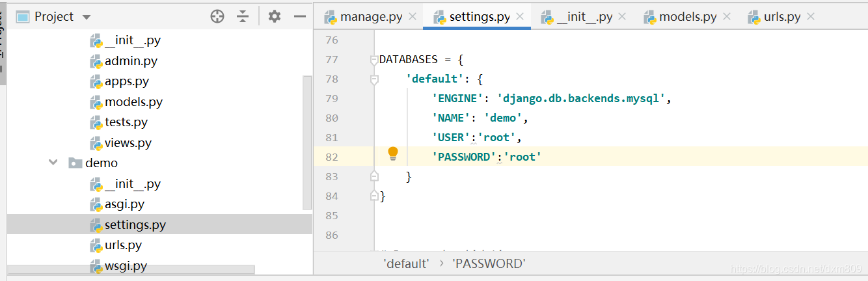Close the __init__.py editor tab
This screenshot has height=281, width=868.
click(x=622, y=17)
